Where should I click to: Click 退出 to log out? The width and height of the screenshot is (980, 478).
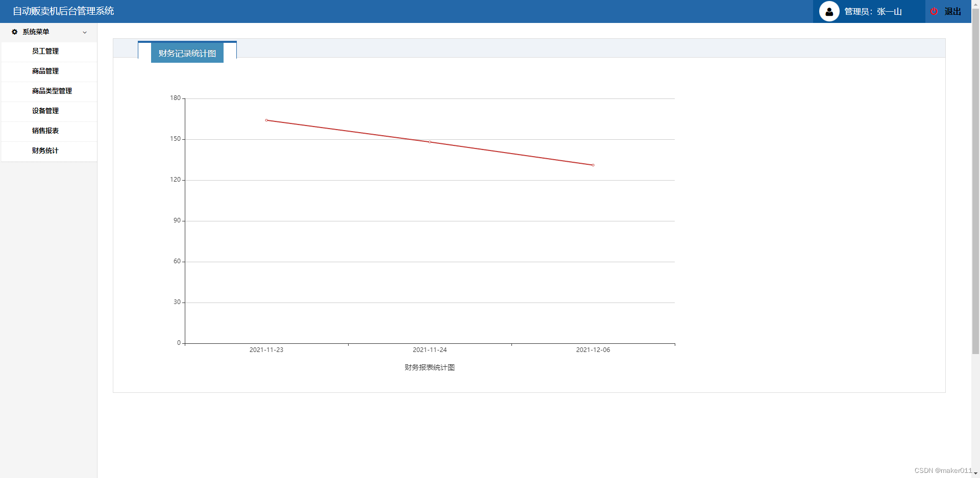[952, 11]
